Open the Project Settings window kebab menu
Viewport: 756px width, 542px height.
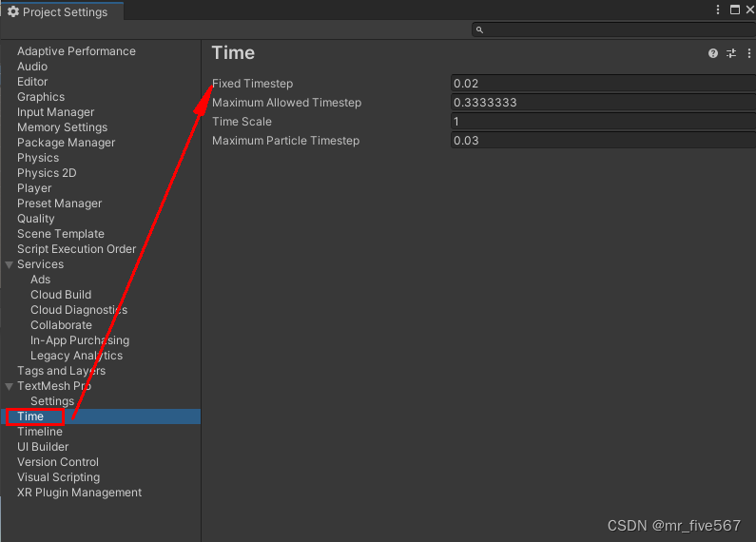click(717, 10)
